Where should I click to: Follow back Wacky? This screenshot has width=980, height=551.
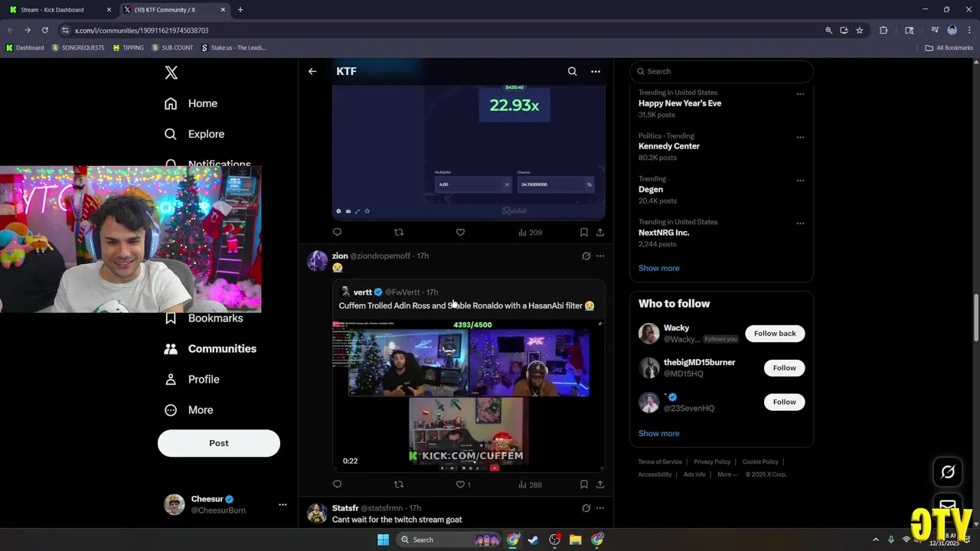(x=775, y=334)
